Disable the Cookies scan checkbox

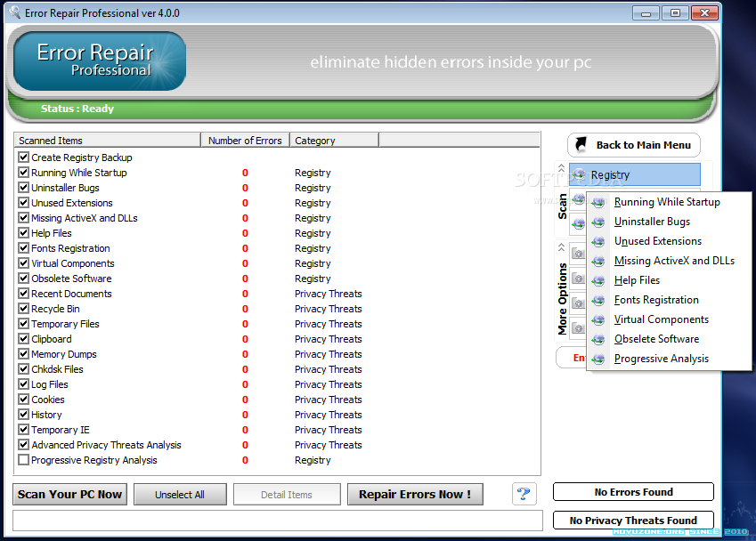pos(24,400)
